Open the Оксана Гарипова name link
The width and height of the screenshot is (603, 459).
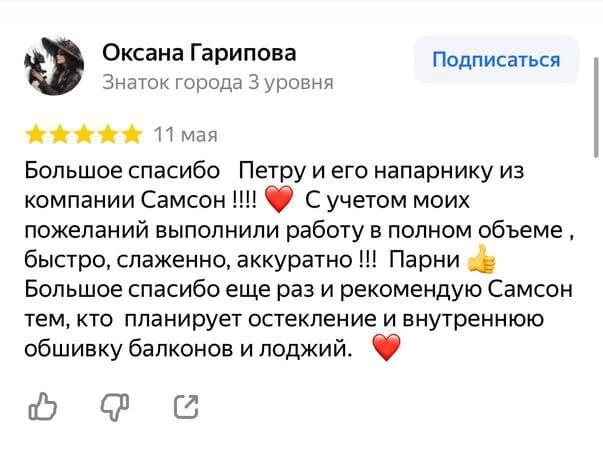(x=199, y=53)
